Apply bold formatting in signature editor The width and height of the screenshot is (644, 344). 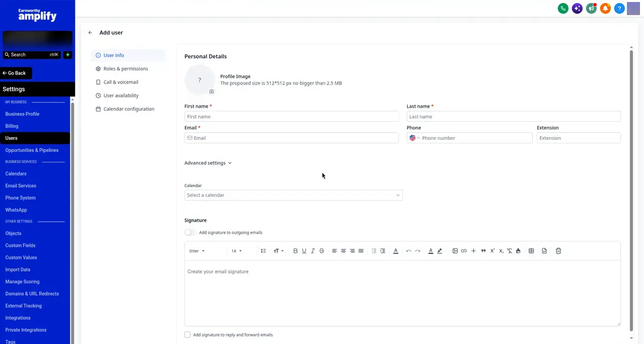click(295, 251)
